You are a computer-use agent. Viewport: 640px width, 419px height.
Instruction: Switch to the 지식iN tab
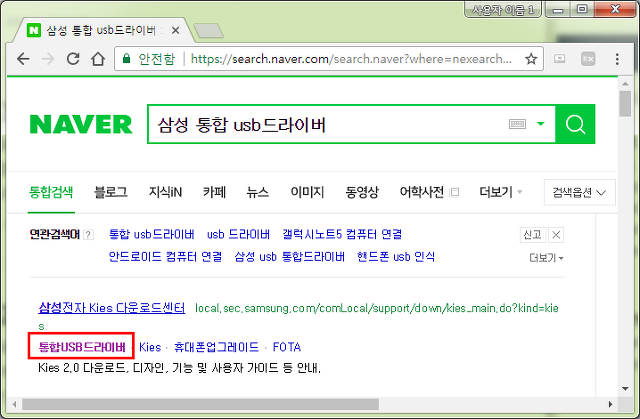(165, 192)
